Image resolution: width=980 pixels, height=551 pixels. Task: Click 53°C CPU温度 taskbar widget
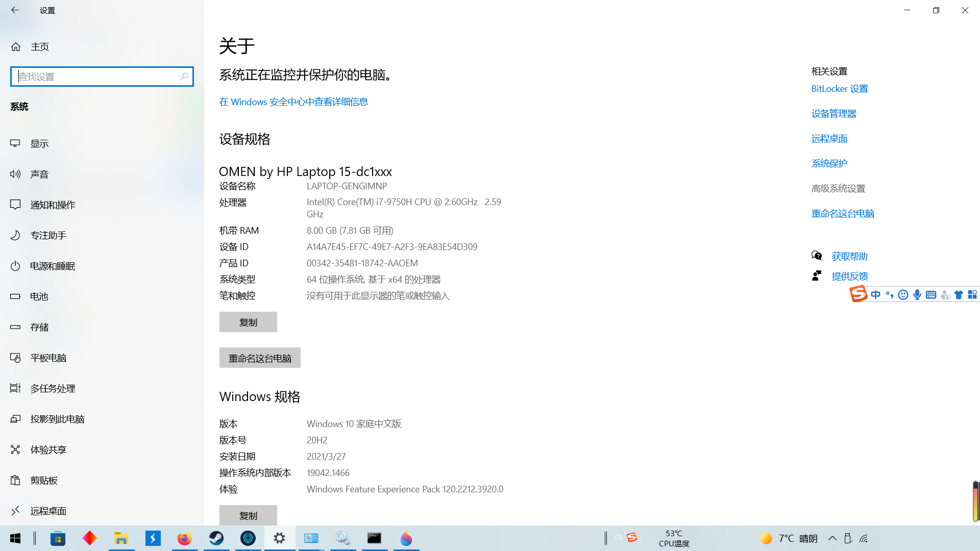pos(674,538)
